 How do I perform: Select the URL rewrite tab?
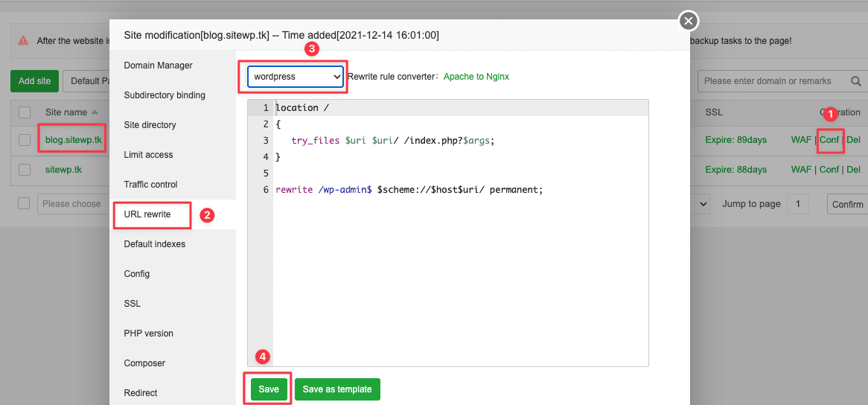tap(147, 214)
